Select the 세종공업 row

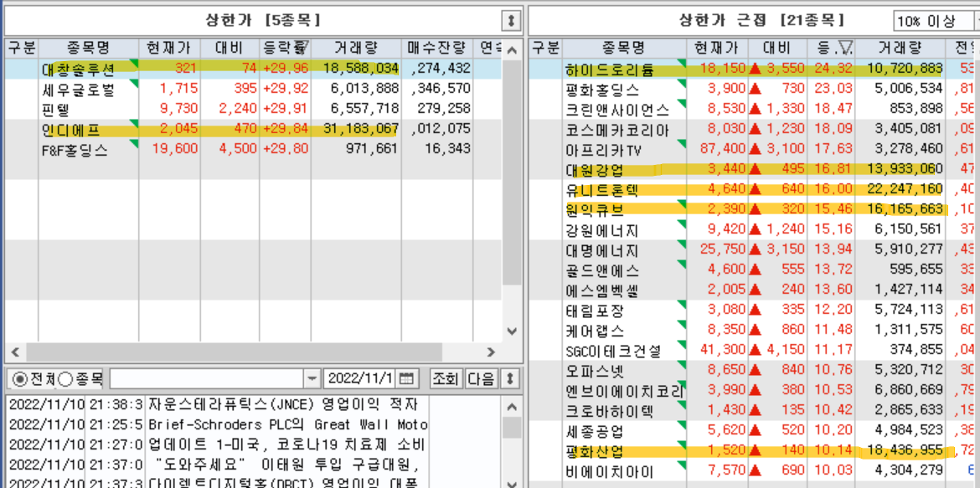[754, 430]
